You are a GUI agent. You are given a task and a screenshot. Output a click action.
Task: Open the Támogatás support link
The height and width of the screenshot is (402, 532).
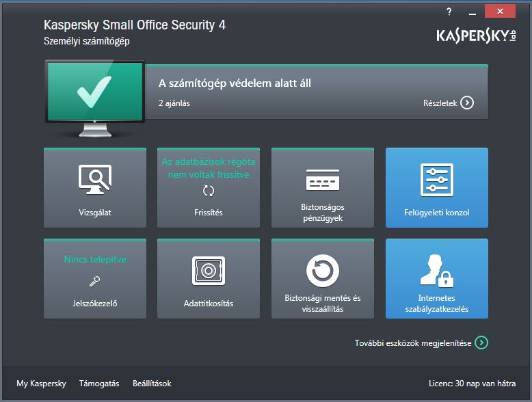coord(99,384)
